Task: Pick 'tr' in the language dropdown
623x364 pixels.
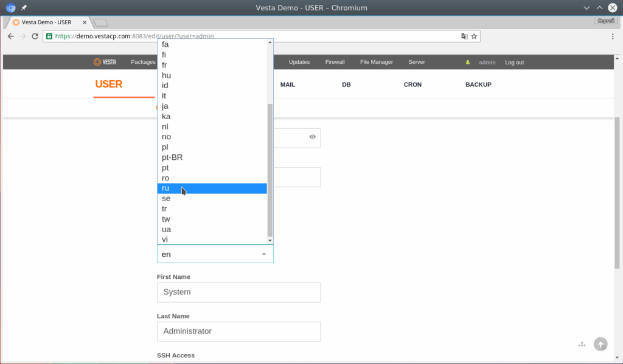Action: tap(212, 209)
